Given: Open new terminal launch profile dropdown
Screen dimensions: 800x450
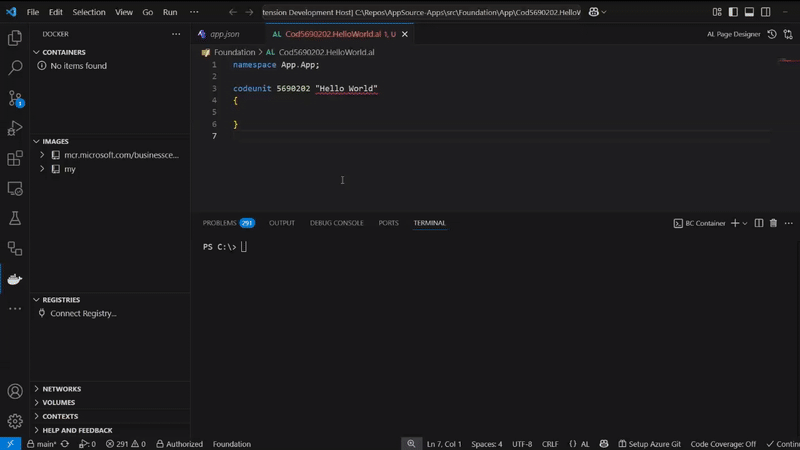Looking at the screenshot, I should point(745,223).
